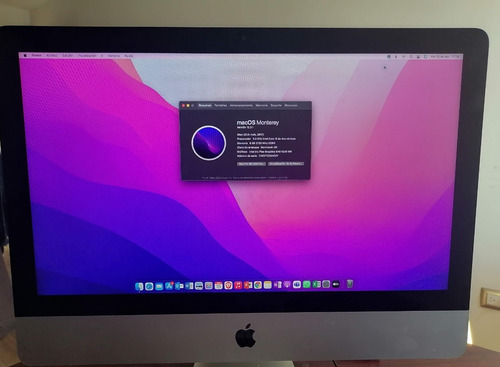
Task: Open the Ayuda menu
Action: pos(129,56)
